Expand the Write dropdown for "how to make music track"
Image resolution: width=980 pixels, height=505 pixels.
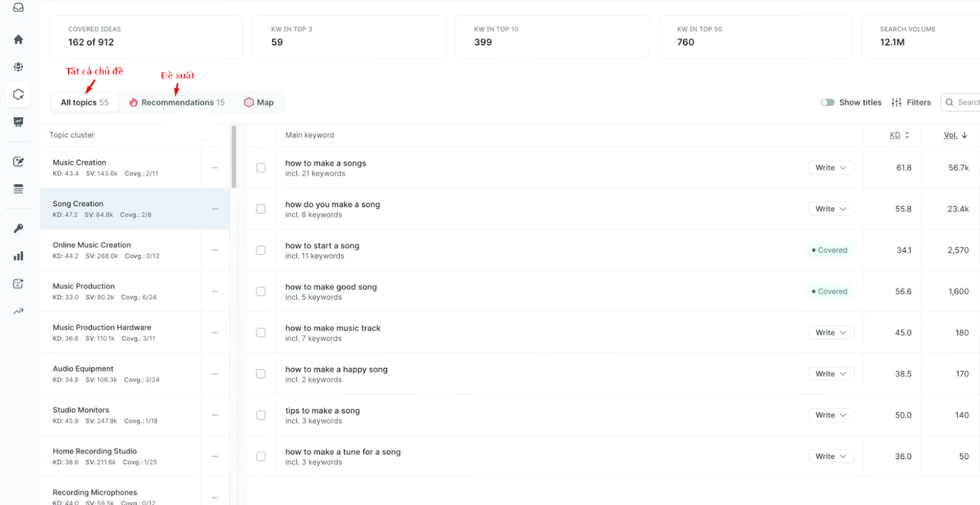[831, 332]
